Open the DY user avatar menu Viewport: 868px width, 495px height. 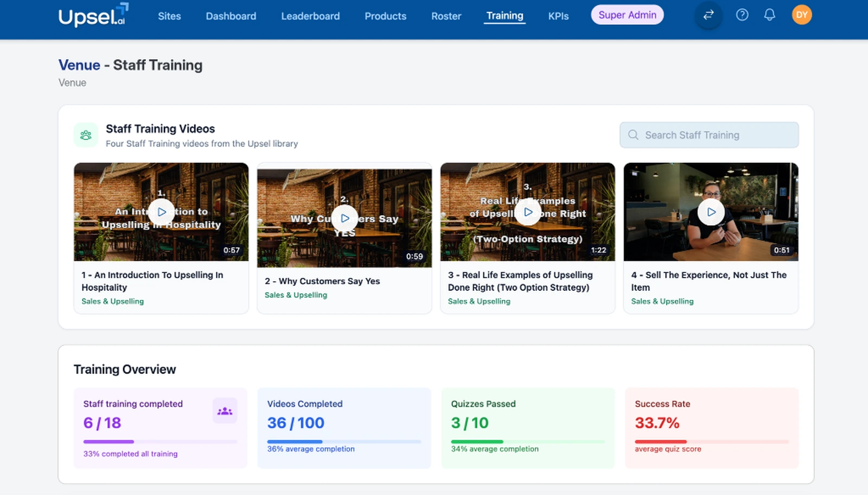click(x=802, y=15)
